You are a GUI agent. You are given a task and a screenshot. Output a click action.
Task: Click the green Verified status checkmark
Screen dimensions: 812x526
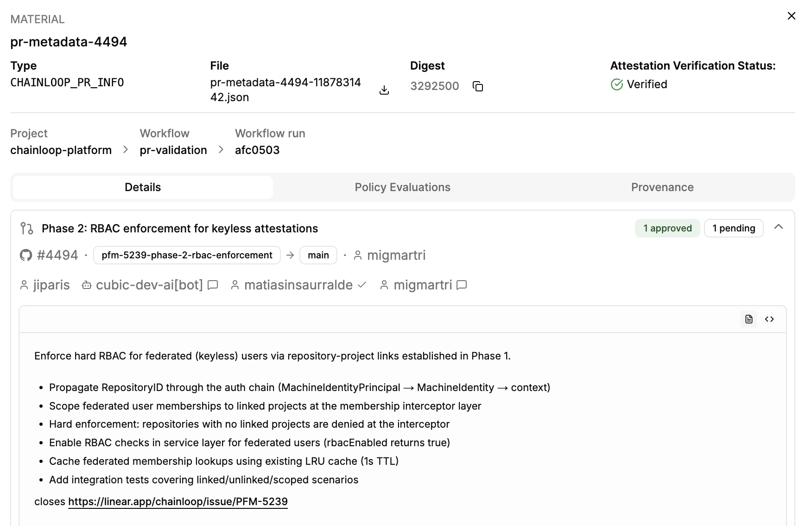pos(616,84)
